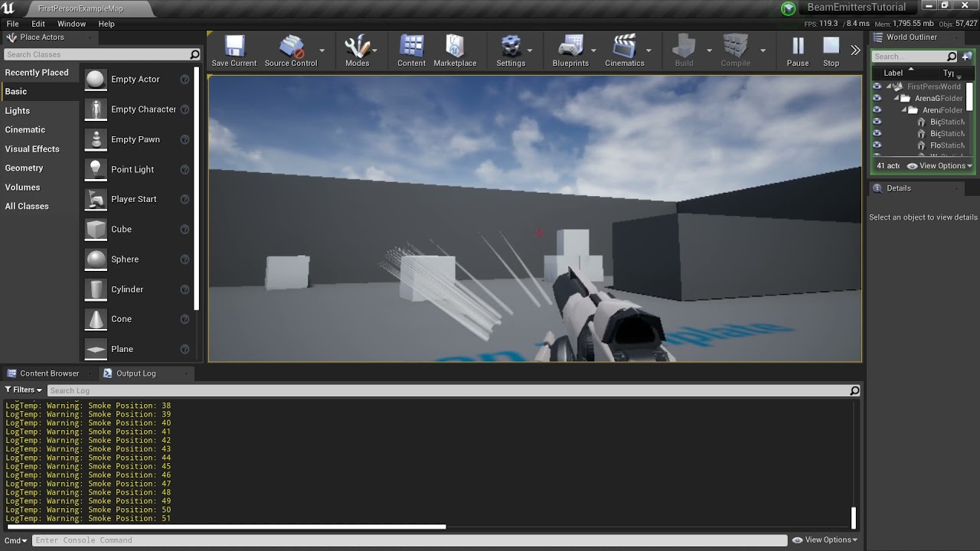
Task: Expand the toolbar overflow chevron
Action: (855, 51)
